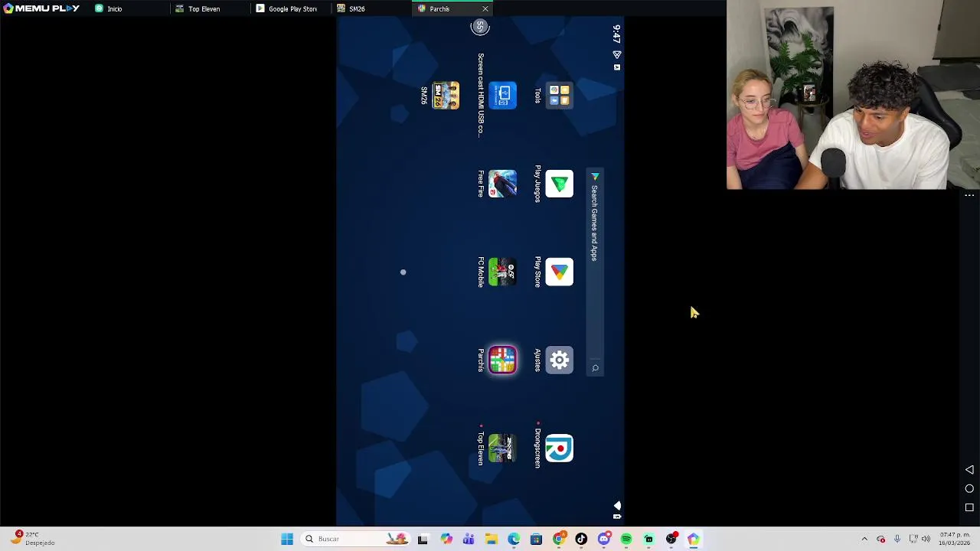Click the 55% memory cleaner indicator

pyautogui.click(x=480, y=27)
